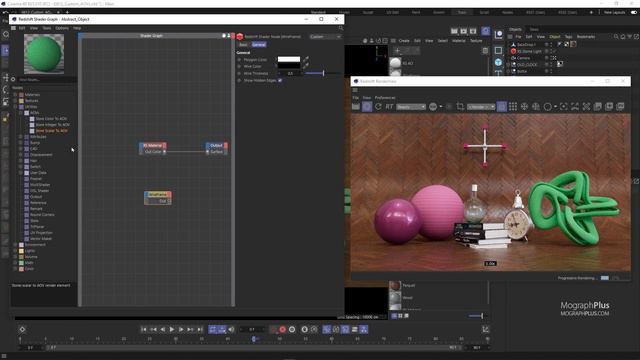Click the search icon in Shader Graph window
Image resolution: width=640 pixels, height=360 pixels.
click(x=341, y=28)
